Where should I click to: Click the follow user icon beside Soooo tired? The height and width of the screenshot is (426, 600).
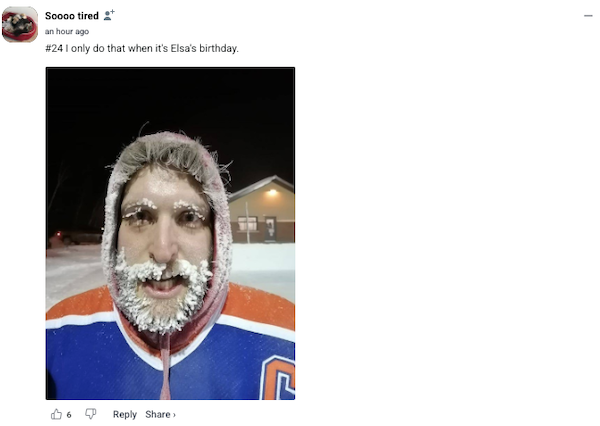coord(109,15)
